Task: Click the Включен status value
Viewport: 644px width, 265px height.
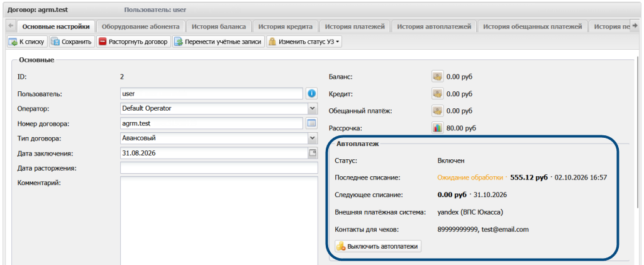Action: (451, 161)
